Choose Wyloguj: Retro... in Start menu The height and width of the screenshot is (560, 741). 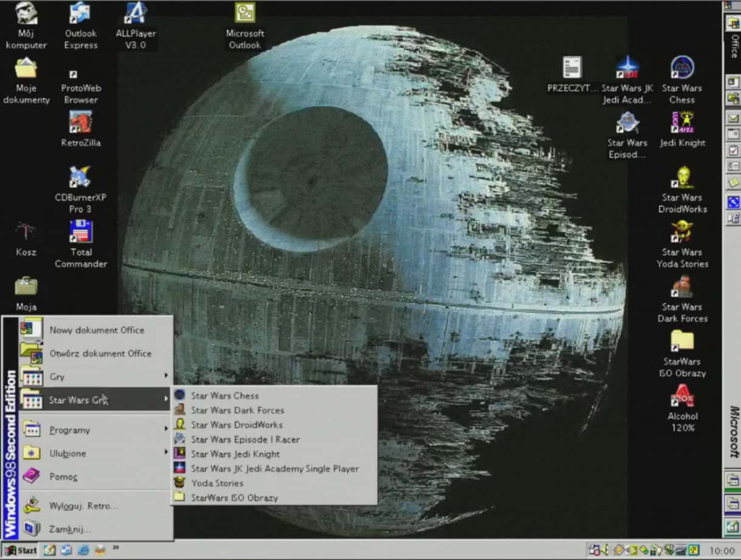pos(96,506)
